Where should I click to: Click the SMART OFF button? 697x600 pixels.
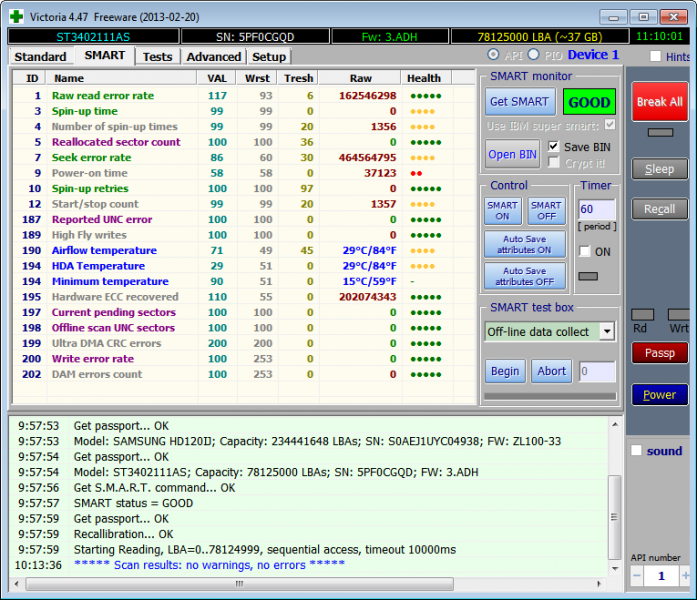click(x=545, y=210)
